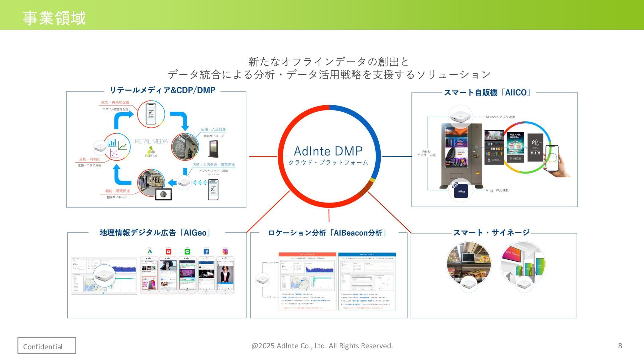Click the blue down triangle under AIGeo dashboard
644x362 pixels.
pyautogui.click(x=103, y=293)
